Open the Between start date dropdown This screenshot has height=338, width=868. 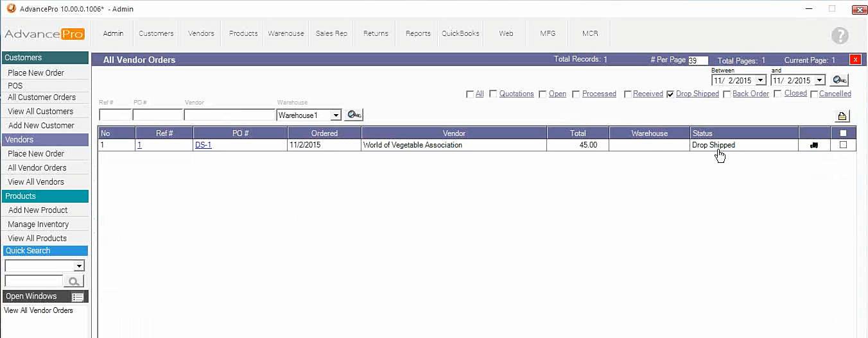pos(760,81)
